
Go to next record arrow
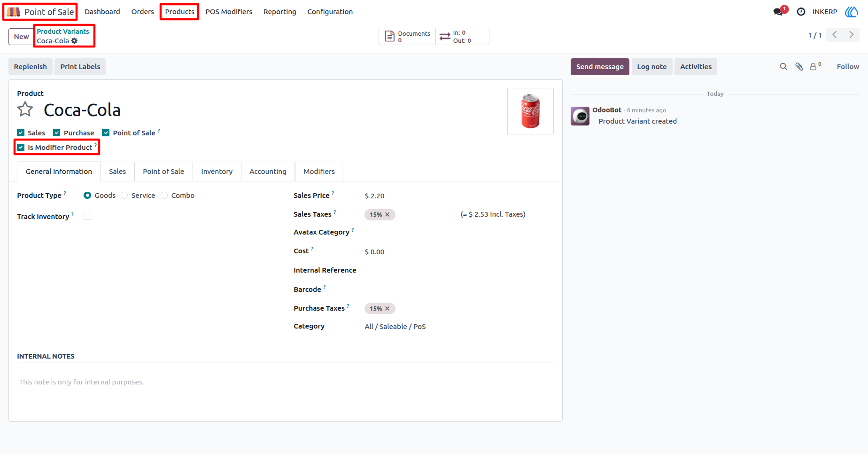851,35
